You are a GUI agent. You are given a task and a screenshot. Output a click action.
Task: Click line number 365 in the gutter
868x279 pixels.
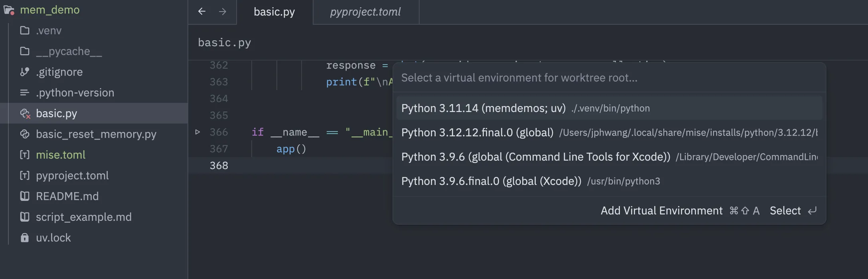coord(219,115)
